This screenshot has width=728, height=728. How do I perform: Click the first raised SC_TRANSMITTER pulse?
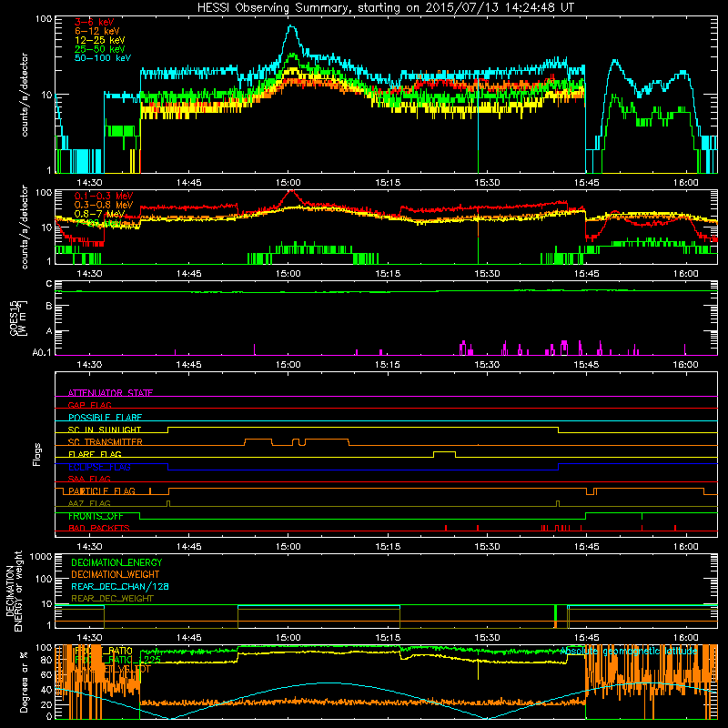pyautogui.click(x=258, y=440)
